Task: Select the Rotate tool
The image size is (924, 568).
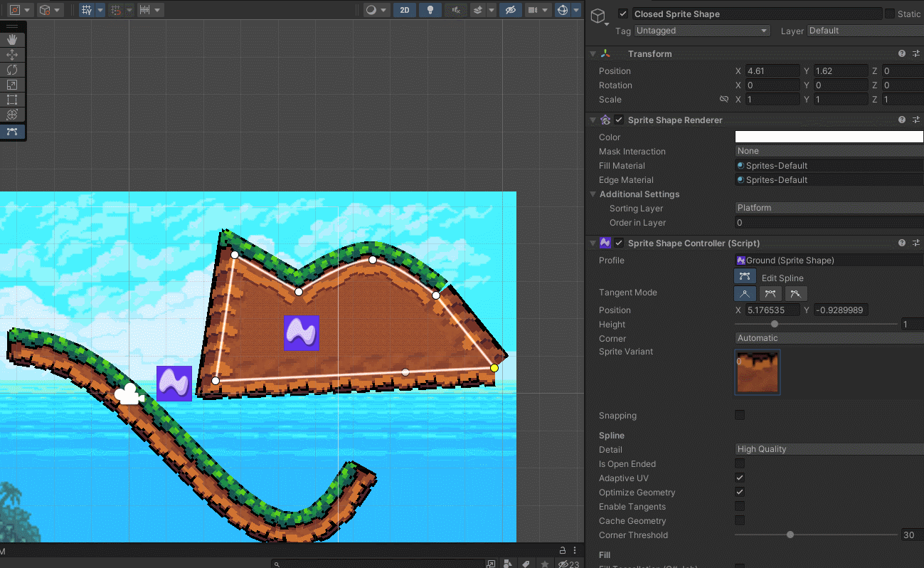Action: point(12,70)
